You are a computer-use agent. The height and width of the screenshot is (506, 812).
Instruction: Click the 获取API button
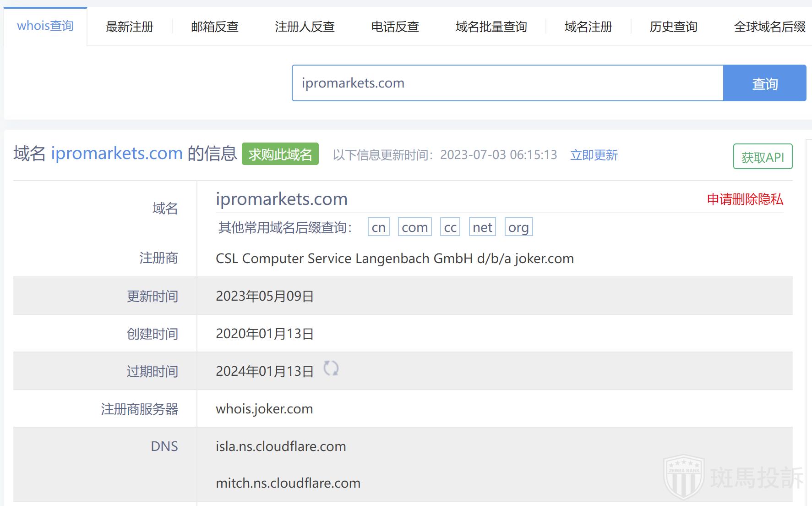(763, 157)
